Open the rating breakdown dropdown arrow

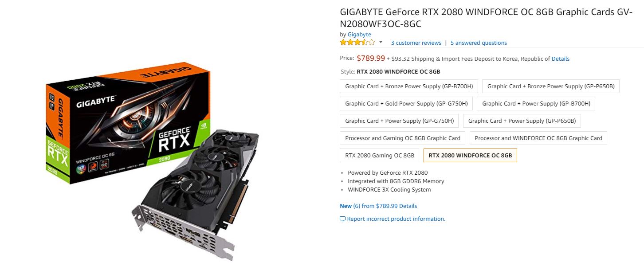381,43
